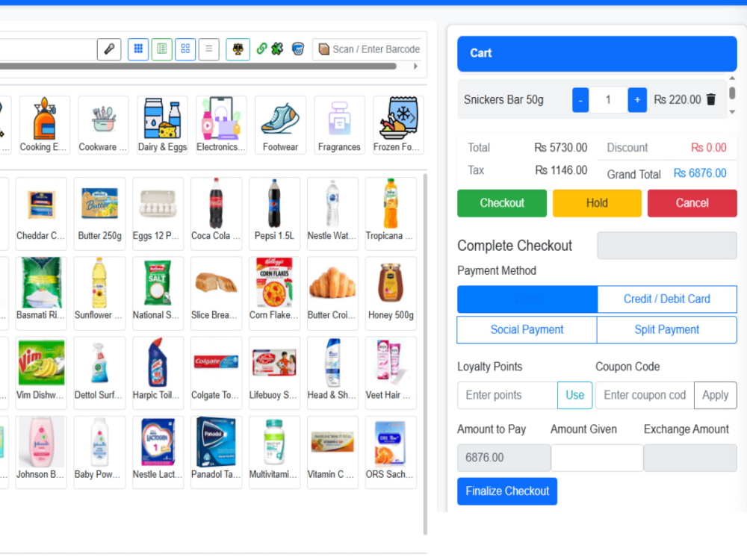Cancel the current cart
Screen dimensions: 747x560
click(x=692, y=203)
